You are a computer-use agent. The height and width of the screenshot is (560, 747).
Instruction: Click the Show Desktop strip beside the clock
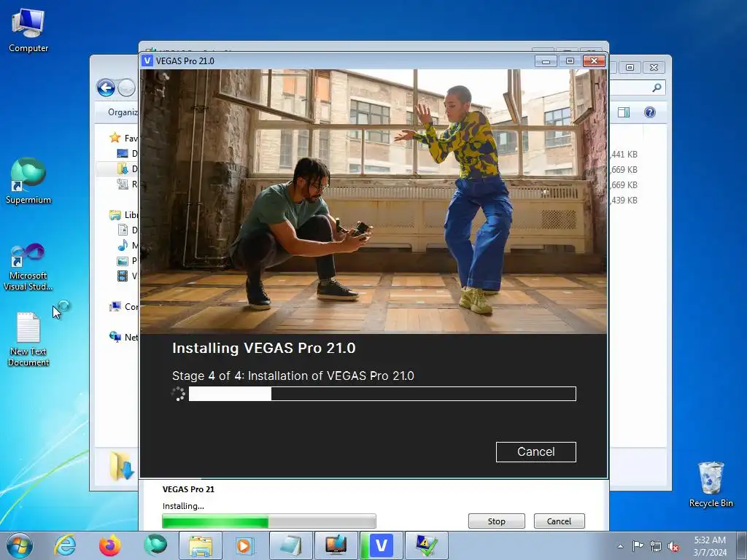point(742,546)
